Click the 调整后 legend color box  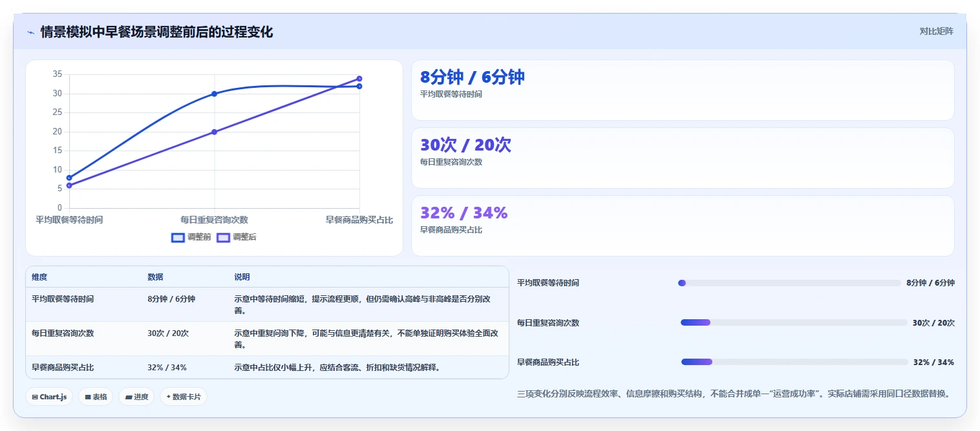coord(223,237)
